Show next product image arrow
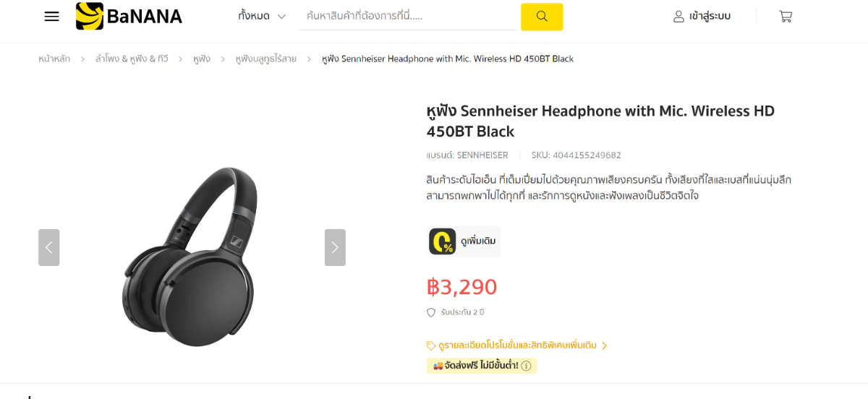The height and width of the screenshot is (399, 868). point(335,247)
